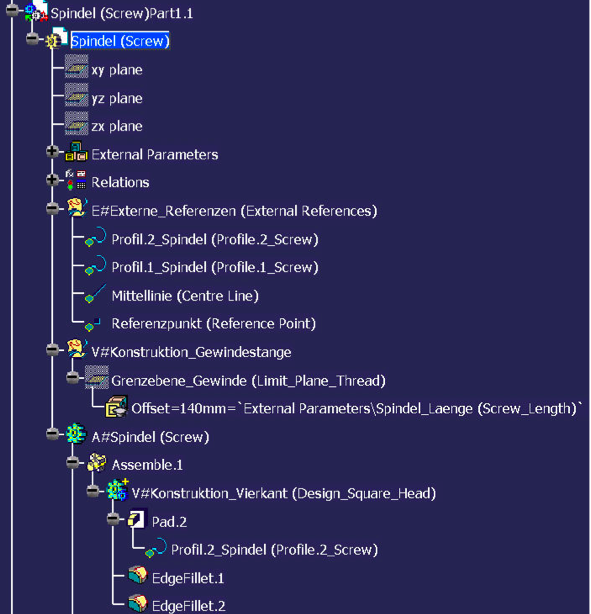591x614 pixels.
Task: Click the Grenzebene_Gewinde plane icon
Action: pos(97,377)
